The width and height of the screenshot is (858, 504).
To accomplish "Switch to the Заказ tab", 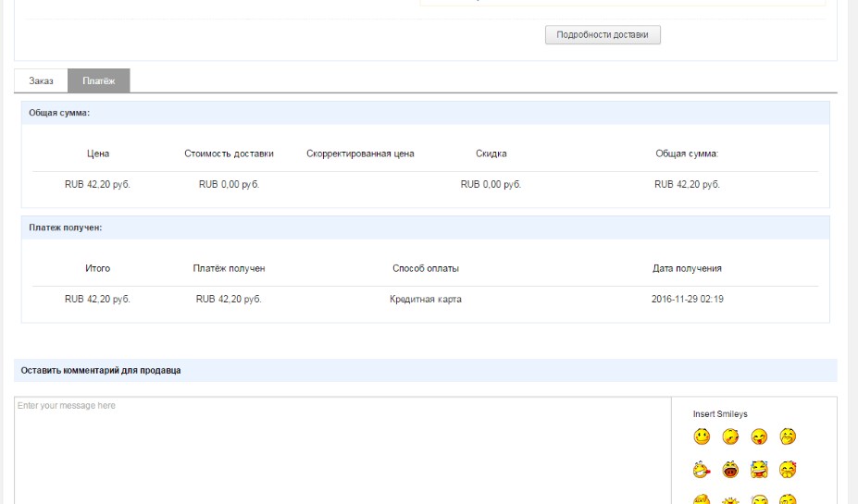I will tap(42, 81).
